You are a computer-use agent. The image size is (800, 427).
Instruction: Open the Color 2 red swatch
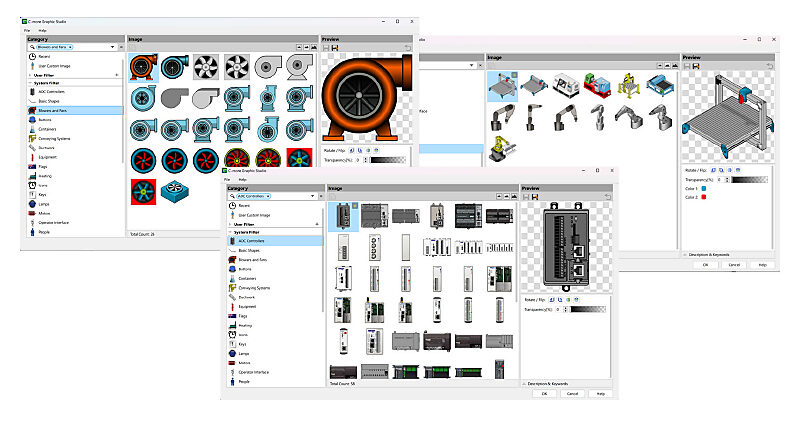coord(704,197)
